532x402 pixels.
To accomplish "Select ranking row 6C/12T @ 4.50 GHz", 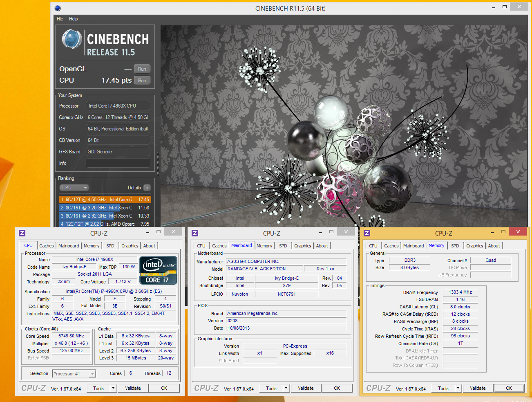I will [105, 200].
